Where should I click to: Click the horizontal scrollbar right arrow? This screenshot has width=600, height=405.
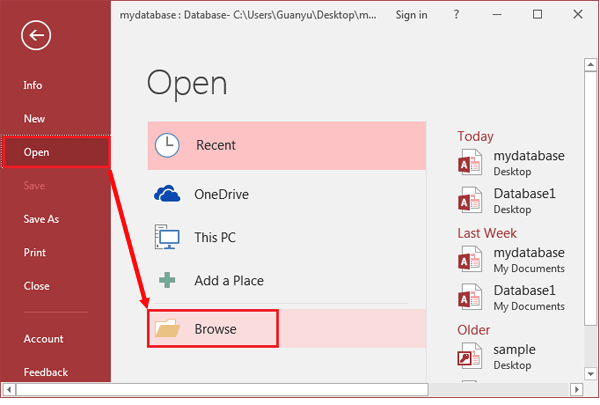(576, 390)
